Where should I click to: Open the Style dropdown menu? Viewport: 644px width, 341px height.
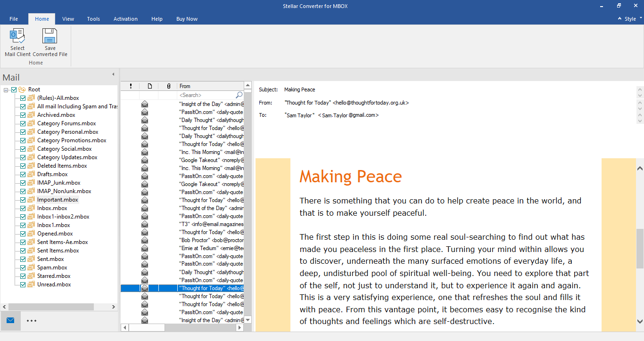click(630, 19)
